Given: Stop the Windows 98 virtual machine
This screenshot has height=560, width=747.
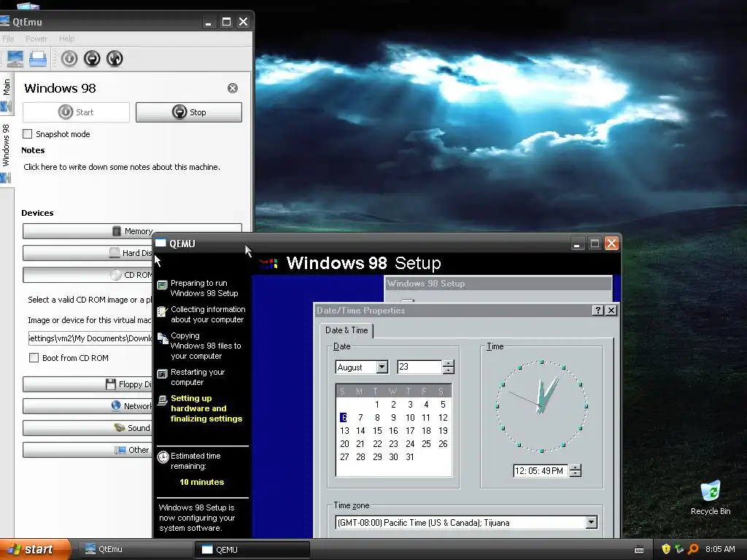Looking at the screenshot, I should (189, 112).
